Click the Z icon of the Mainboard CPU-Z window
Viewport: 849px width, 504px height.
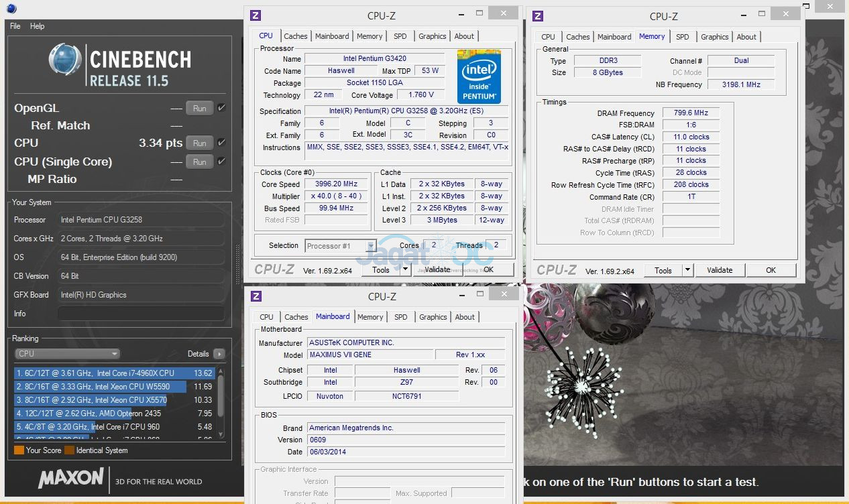[x=256, y=296]
